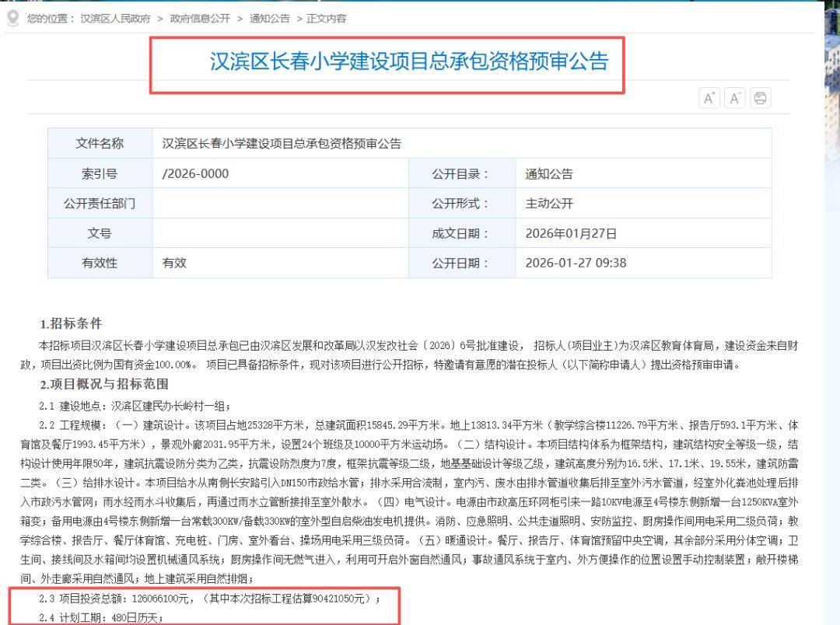Click the increase font size A+ icon

click(x=709, y=98)
